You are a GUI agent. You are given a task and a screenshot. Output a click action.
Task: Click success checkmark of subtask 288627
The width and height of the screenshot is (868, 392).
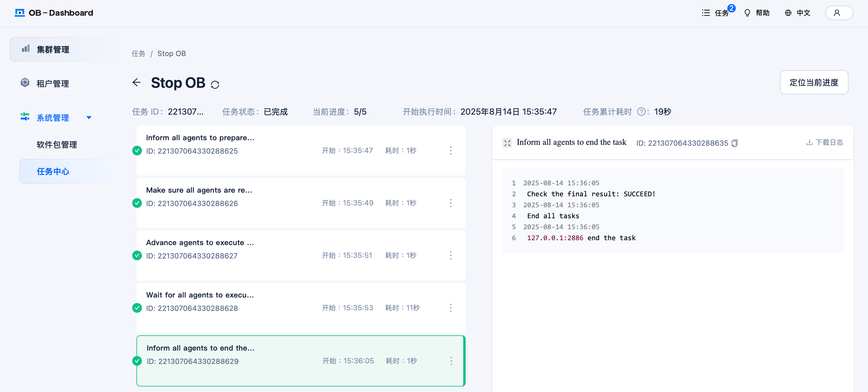click(x=137, y=255)
